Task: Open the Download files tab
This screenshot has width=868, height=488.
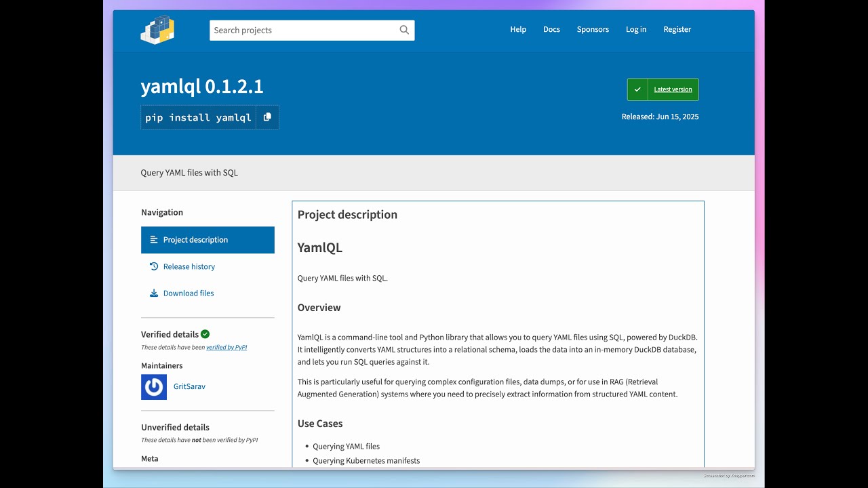Action: pos(208,293)
